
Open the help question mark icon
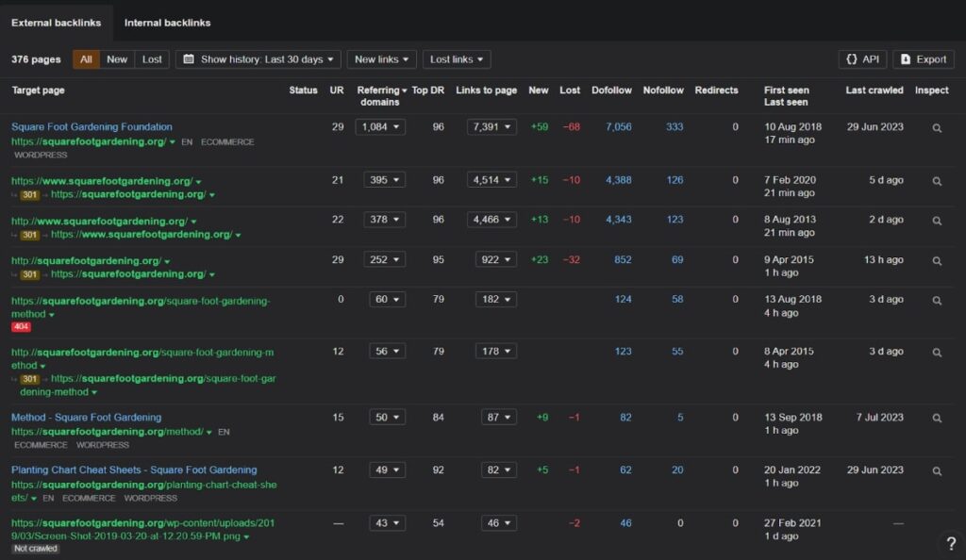pos(951,543)
